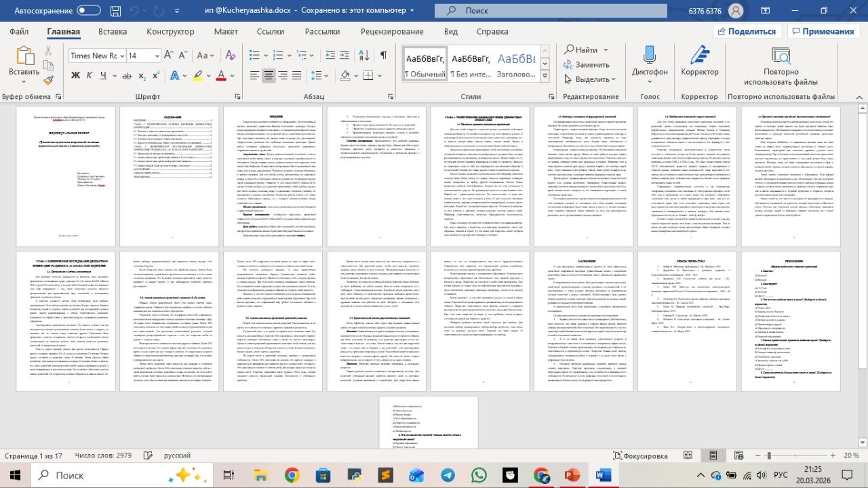The height and width of the screenshot is (488, 868).
Task: Toggle subscript formatting
Action: pyautogui.click(x=142, y=75)
